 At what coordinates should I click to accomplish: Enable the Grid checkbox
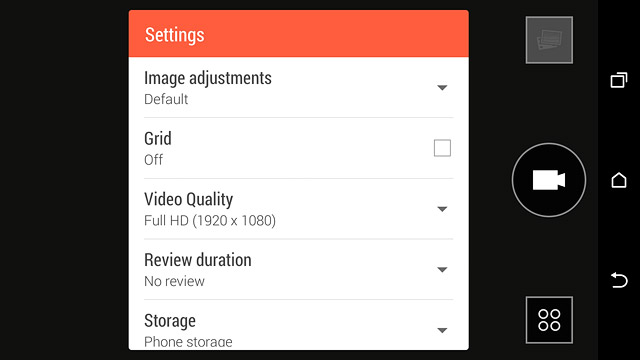[442, 148]
